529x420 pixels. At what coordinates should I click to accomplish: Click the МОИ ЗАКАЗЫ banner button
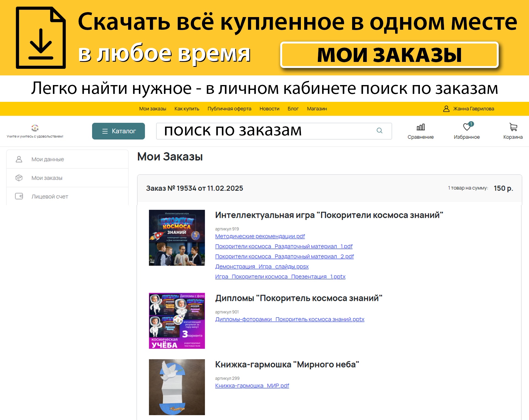[x=389, y=55]
